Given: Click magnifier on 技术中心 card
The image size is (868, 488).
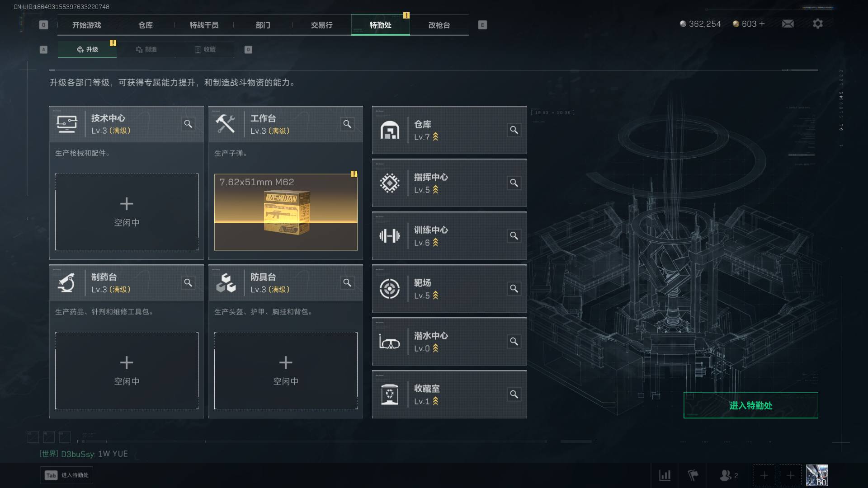Looking at the screenshot, I should 188,124.
